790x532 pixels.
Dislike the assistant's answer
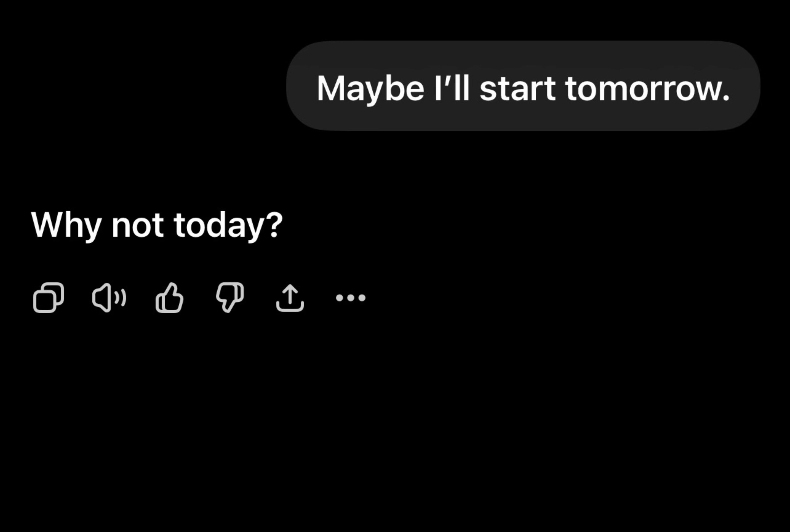(x=230, y=298)
